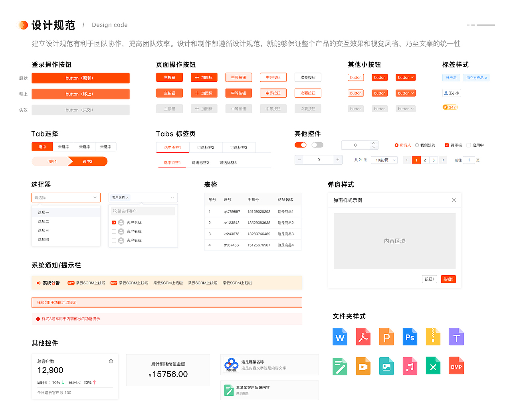Click 按钮2 in the dialog footer
This screenshot has width=511, height=420.
point(448,279)
